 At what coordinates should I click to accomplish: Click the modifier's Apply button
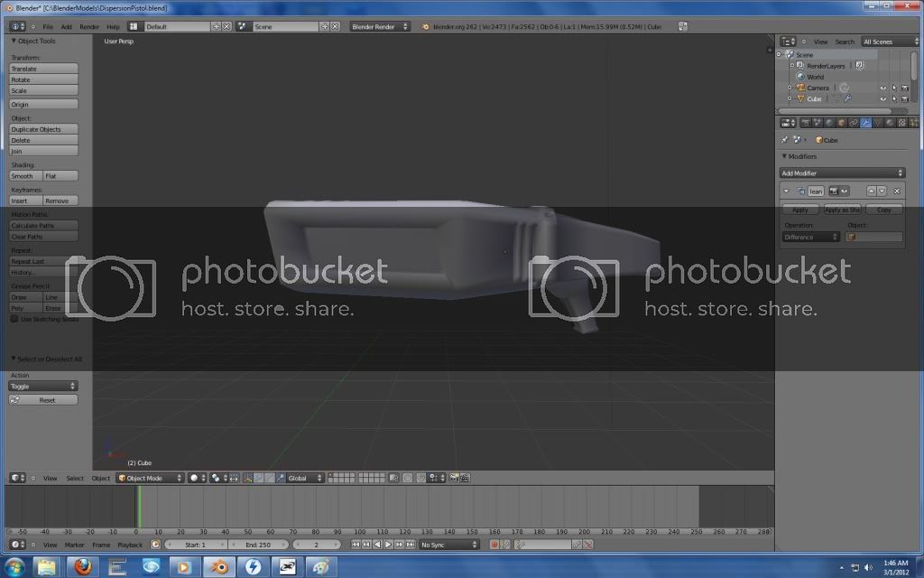pos(800,210)
